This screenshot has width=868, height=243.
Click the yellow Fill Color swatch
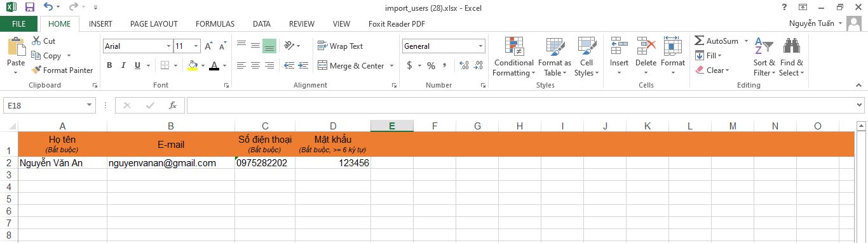tap(193, 65)
